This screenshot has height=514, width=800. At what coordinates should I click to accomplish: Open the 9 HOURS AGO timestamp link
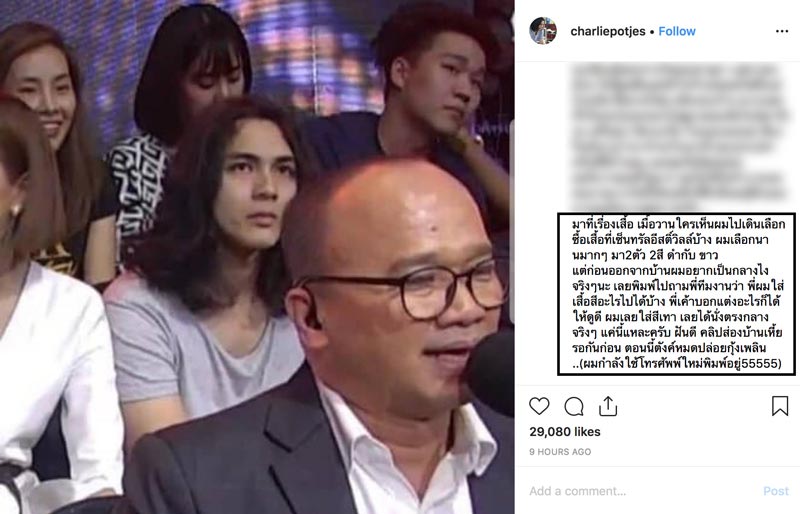560,452
